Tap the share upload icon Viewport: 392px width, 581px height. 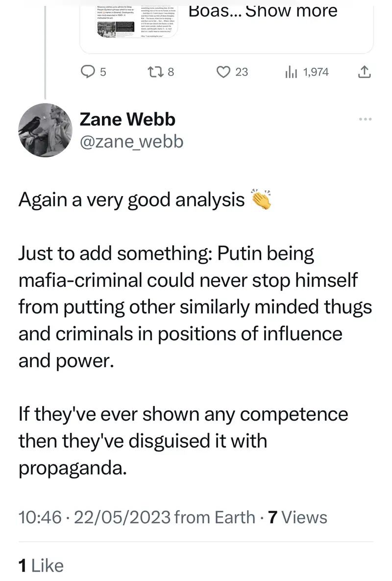(363, 72)
